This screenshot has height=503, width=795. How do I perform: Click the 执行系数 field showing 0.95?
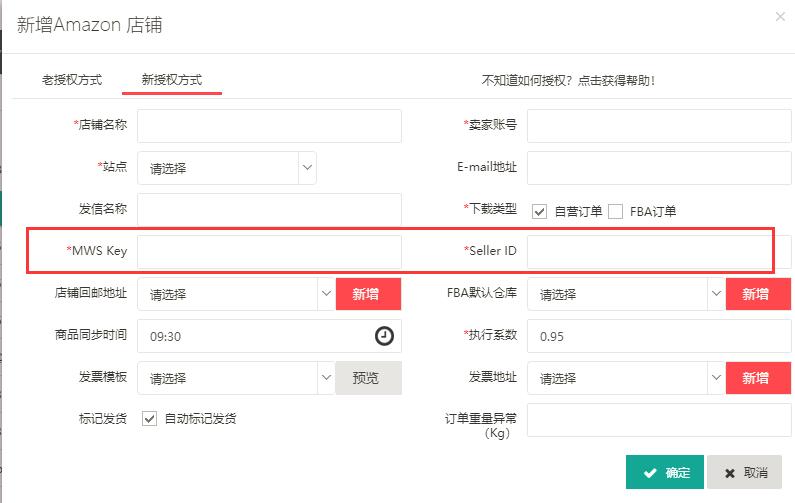click(659, 336)
